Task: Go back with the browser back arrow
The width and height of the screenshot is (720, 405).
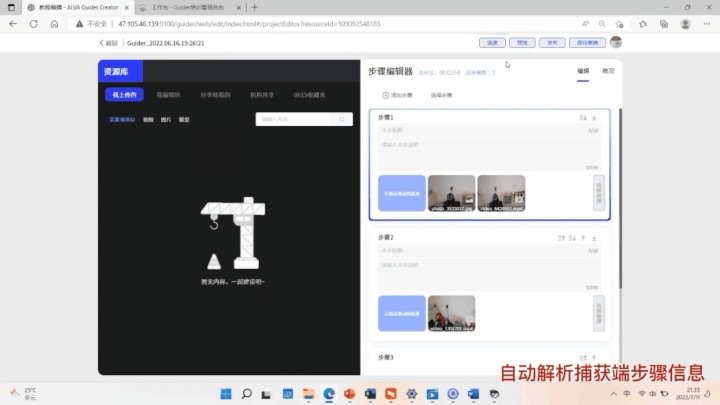Action: pyautogui.click(x=13, y=24)
